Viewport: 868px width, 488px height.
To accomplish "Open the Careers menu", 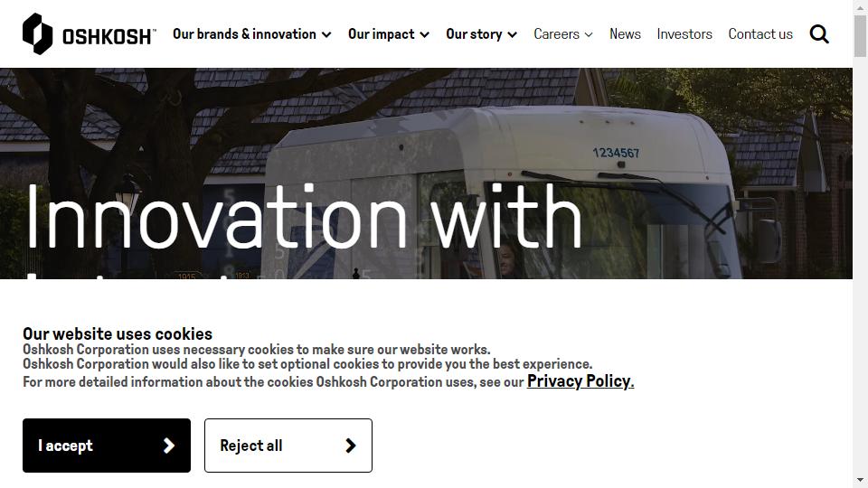I will [556, 34].
